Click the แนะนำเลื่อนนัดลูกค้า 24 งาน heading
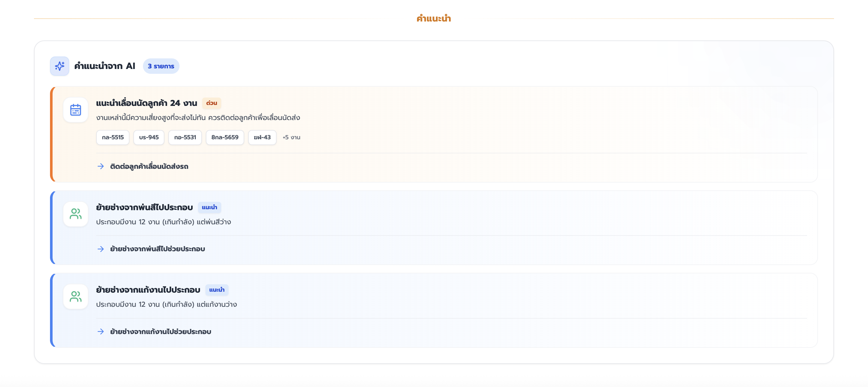 [x=146, y=103]
